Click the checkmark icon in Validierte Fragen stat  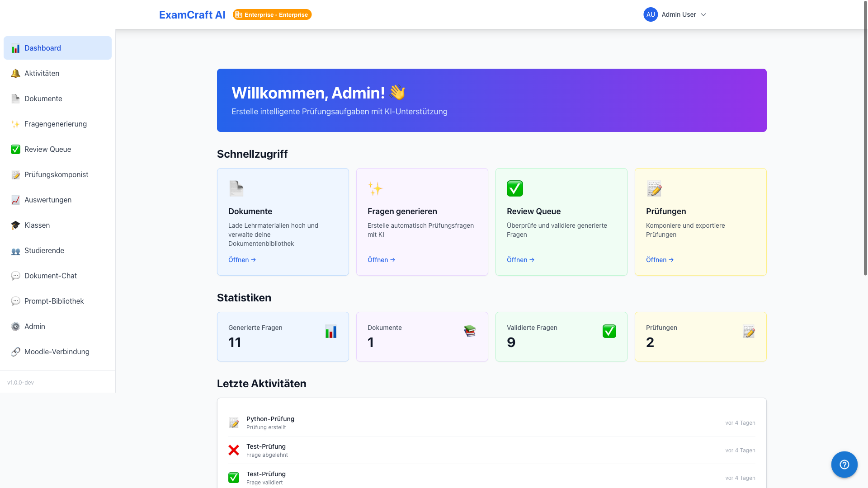pyautogui.click(x=609, y=331)
